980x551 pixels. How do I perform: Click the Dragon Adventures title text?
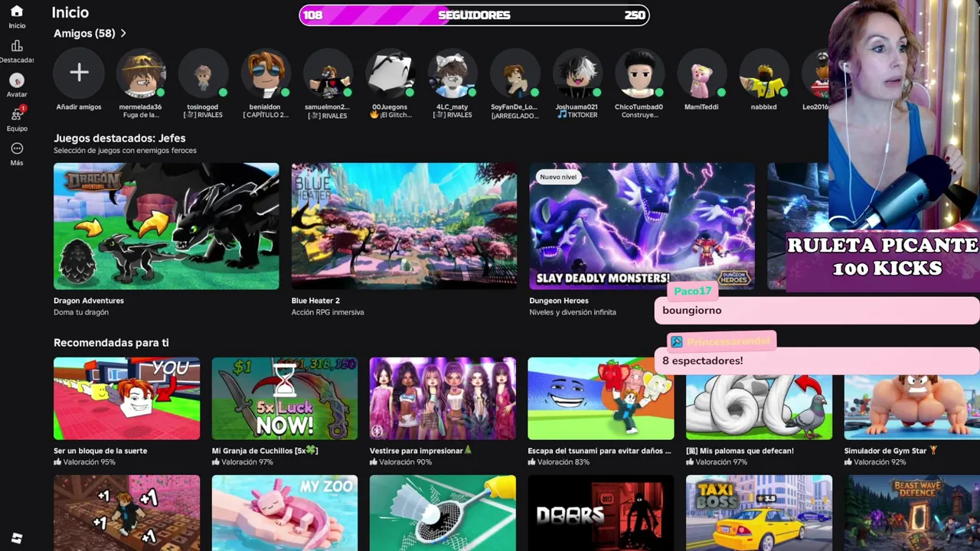pyautogui.click(x=89, y=301)
